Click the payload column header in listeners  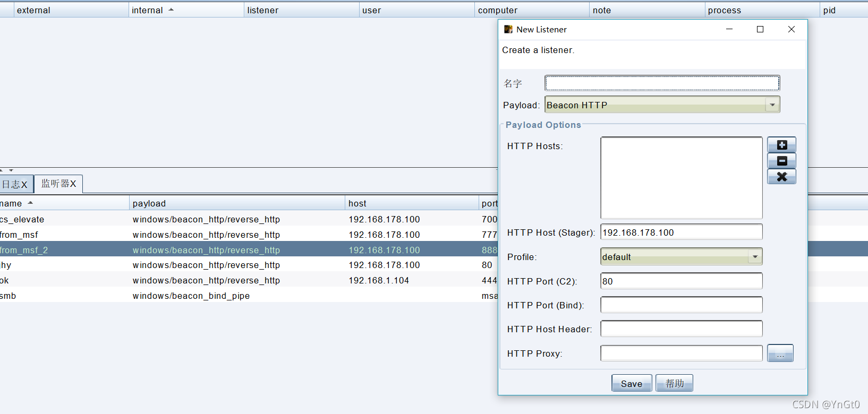237,203
